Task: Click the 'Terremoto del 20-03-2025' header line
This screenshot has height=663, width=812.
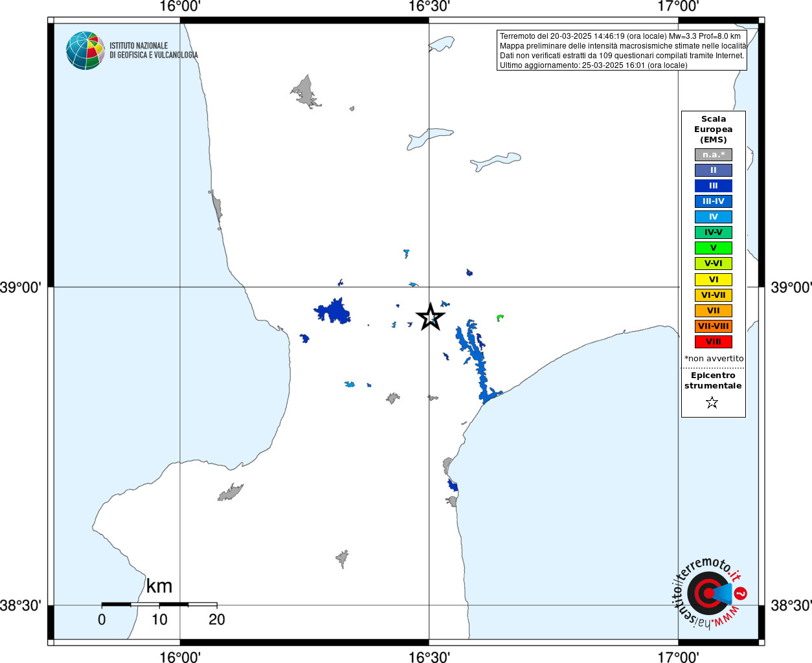Action: coord(620,36)
